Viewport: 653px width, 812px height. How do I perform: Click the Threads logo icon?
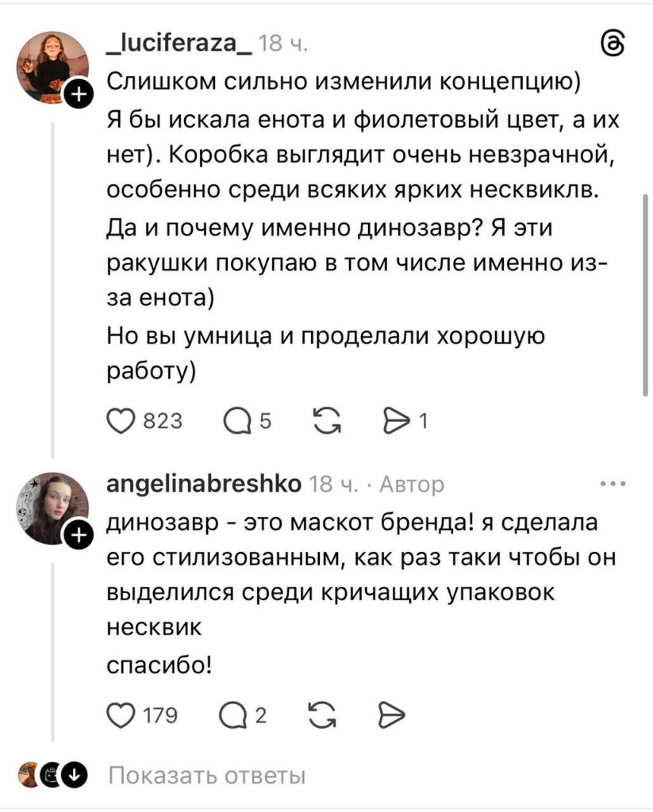(x=617, y=47)
